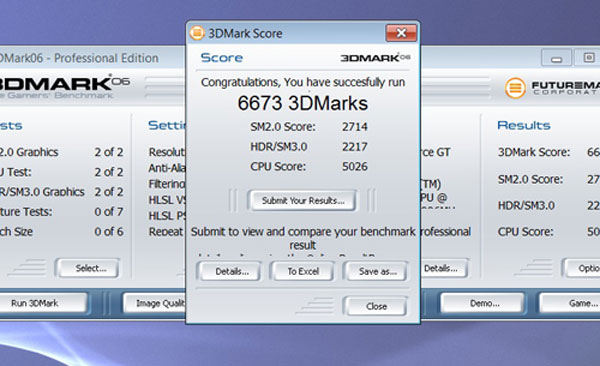This screenshot has width=600, height=366.
Task: Click Save as in score dialog
Action: tap(376, 271)
